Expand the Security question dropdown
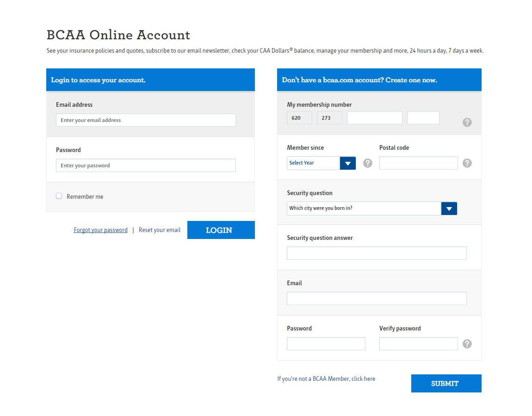The image size is (532, 416). pos(364,208)
